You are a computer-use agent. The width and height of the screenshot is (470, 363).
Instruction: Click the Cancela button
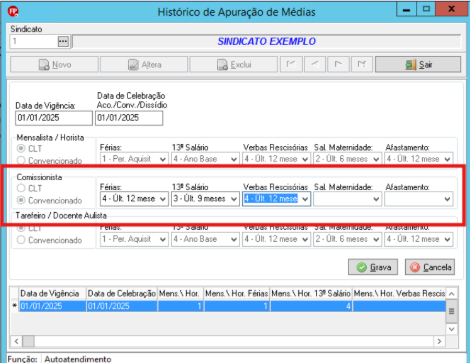[430, 267]
